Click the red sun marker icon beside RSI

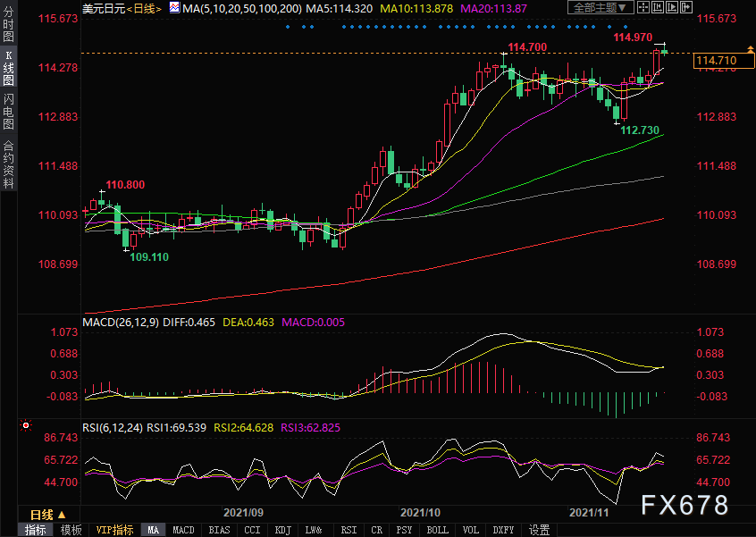tap(26, 425)
